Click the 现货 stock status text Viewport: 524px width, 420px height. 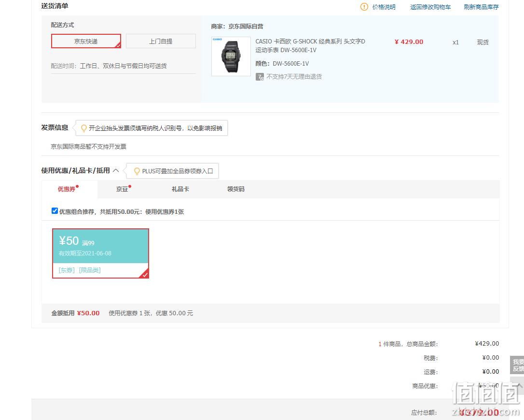(483, 42)
